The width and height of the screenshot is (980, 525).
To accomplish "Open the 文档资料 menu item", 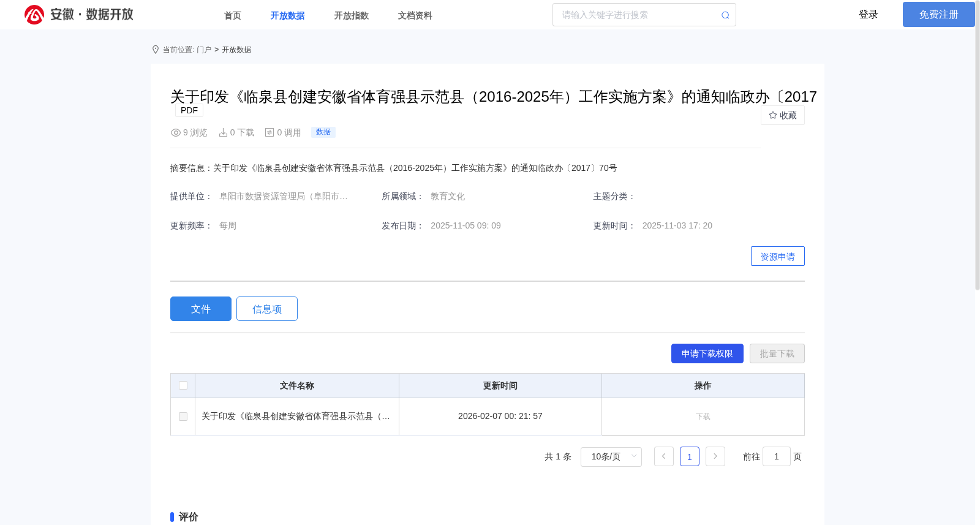I will coord(415,15).
